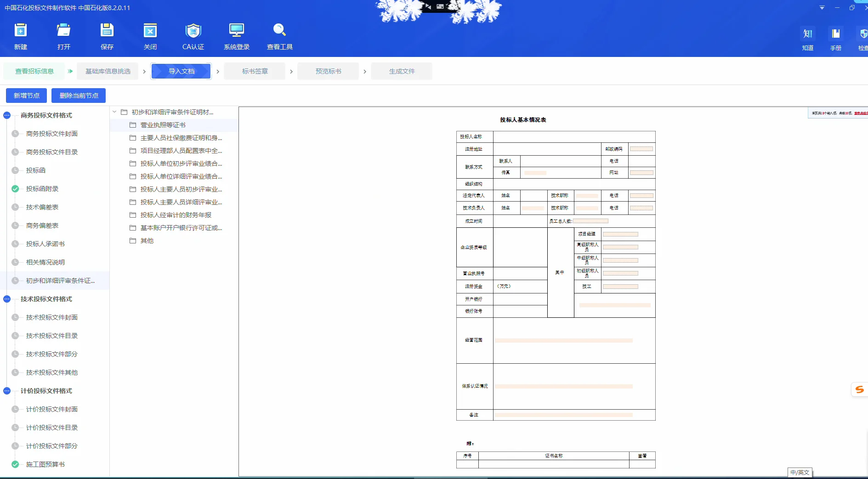Select the 其他 folder

click(147, 241)
